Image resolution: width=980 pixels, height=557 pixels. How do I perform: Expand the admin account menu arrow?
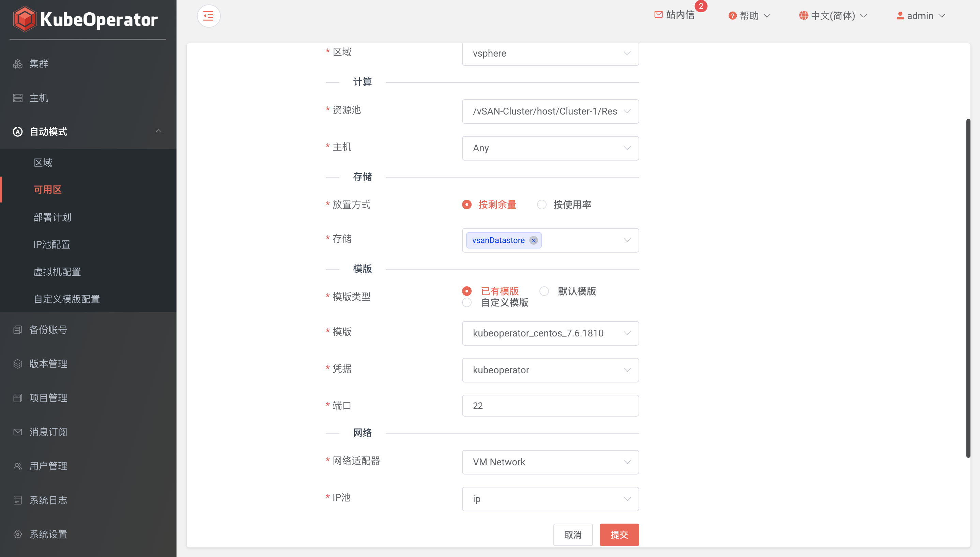coord(942,16)
